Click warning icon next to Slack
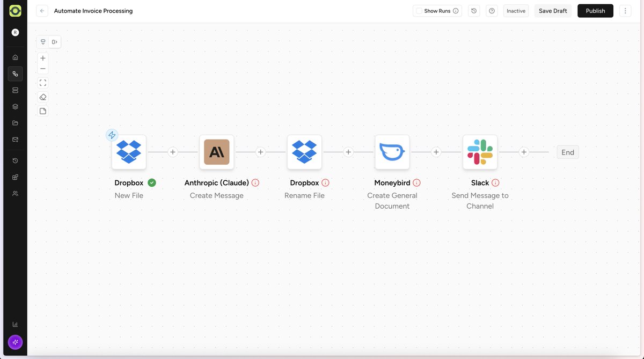 [495, 182]
